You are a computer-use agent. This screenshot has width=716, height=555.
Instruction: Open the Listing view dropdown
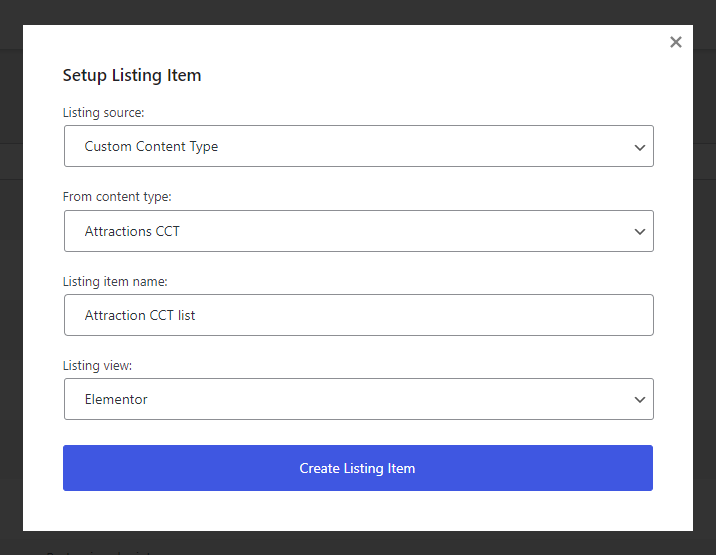pos(358,399)
